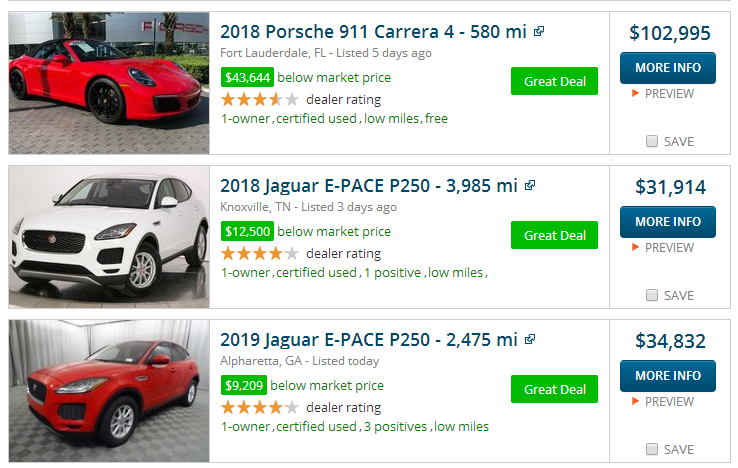The height and width of the screenshot is (468, 738).
Task: Click Great Deal badge on 2018 Jaguar listing
Action: [554, 235]
